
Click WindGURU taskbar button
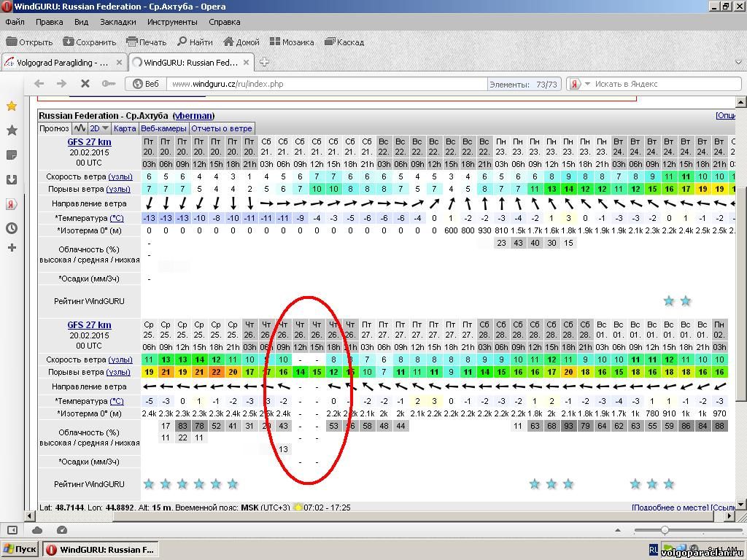100,550
